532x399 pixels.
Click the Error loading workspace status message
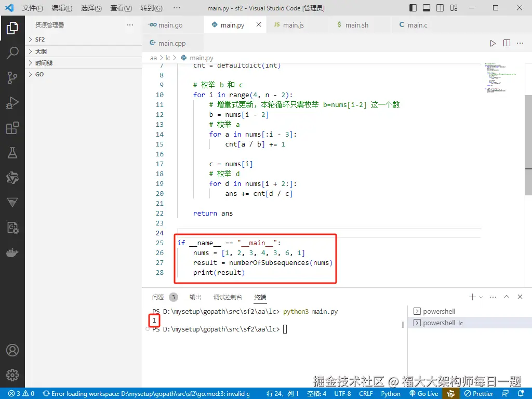(146, 394)
